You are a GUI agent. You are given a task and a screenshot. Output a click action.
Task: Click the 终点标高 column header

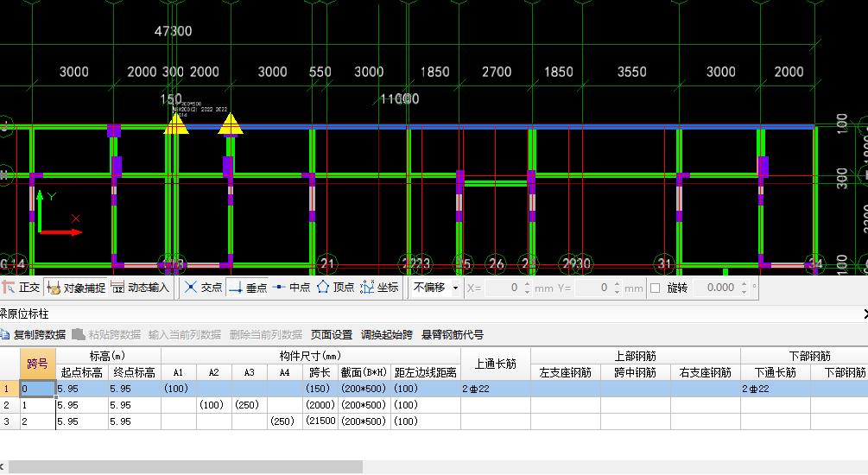[135, 372]
